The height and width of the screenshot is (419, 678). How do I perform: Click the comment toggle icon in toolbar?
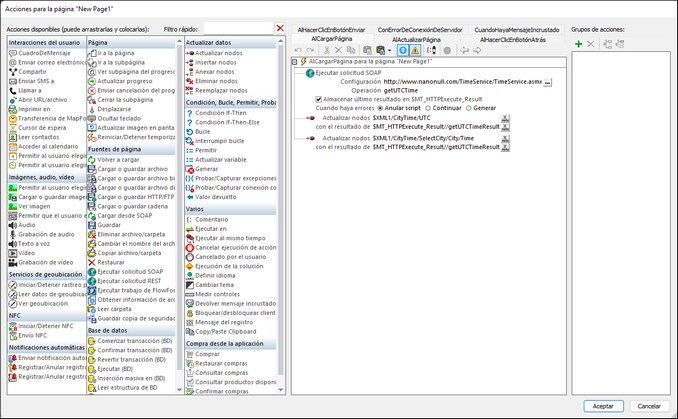tap(432, 50)
